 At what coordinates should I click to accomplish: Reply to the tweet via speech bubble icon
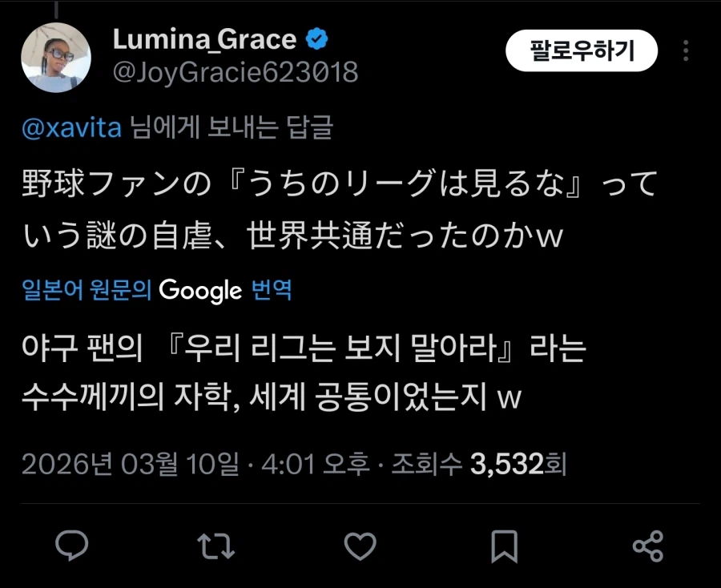tap(73, 546)
